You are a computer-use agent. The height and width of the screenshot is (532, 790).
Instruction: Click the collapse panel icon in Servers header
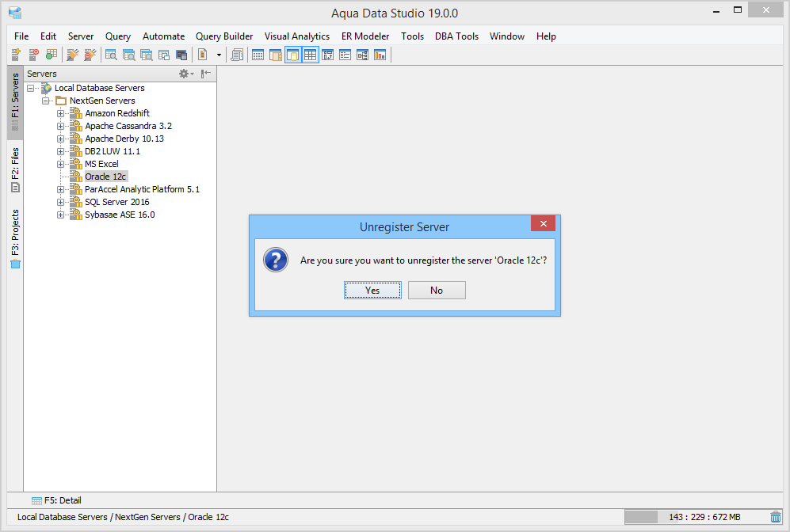[x=205, y=74]
